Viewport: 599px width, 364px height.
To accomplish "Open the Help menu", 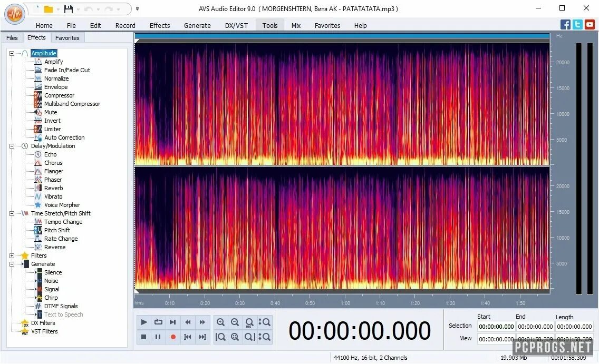I will click(360, 26).
